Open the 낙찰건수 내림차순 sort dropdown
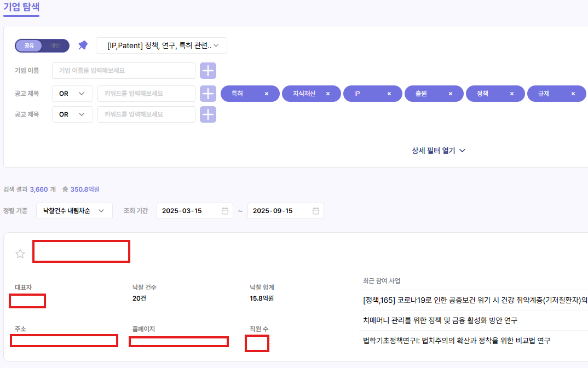The height and width of the screenshot is (368, 588). pyautogui.click(x=74, y=210)
